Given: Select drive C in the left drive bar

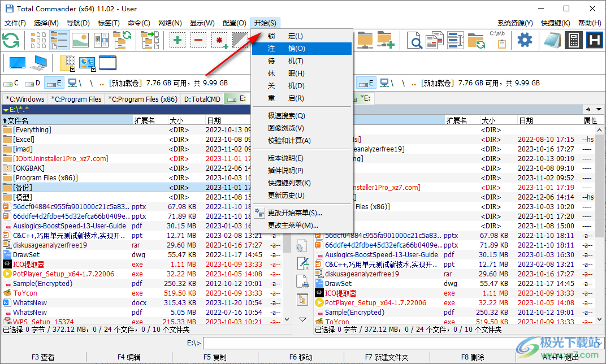Looking at the screenshot, I should [11, 83].
